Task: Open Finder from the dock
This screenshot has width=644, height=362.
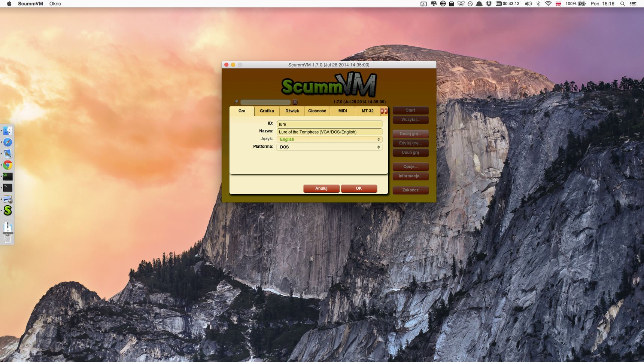Action: click(7, 131)
